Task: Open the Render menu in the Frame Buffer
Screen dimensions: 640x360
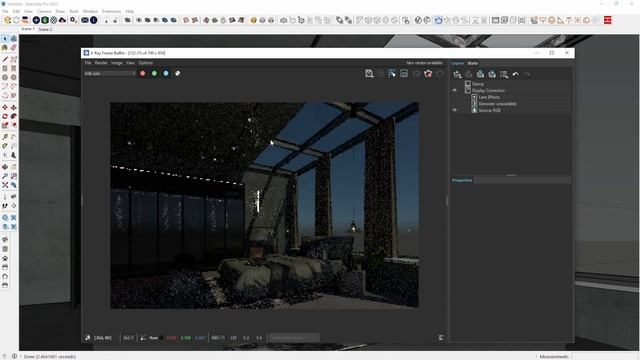Action: point(101,63)
